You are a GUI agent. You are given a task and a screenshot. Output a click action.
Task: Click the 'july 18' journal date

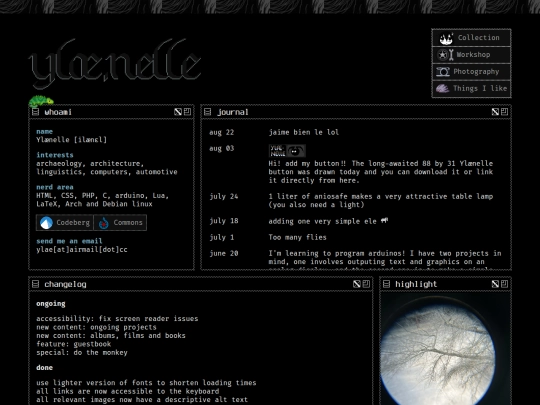click(x=224, y=221)
